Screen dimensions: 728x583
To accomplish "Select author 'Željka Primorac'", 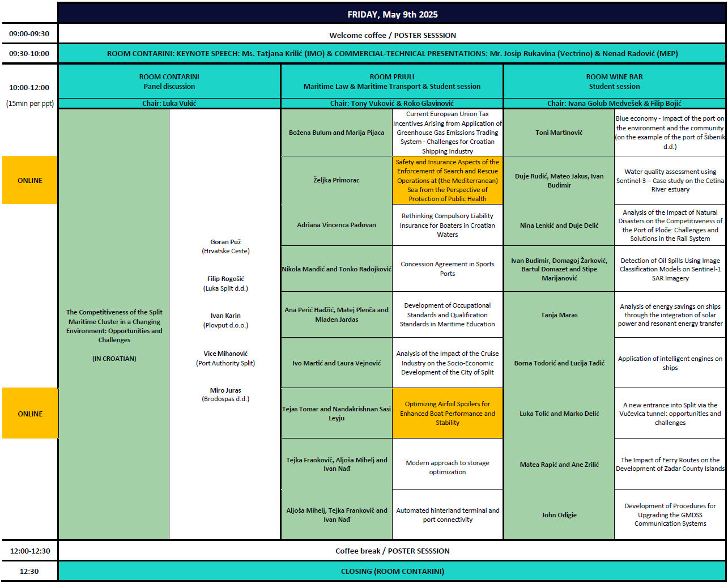I will click(x=337, y=180).
